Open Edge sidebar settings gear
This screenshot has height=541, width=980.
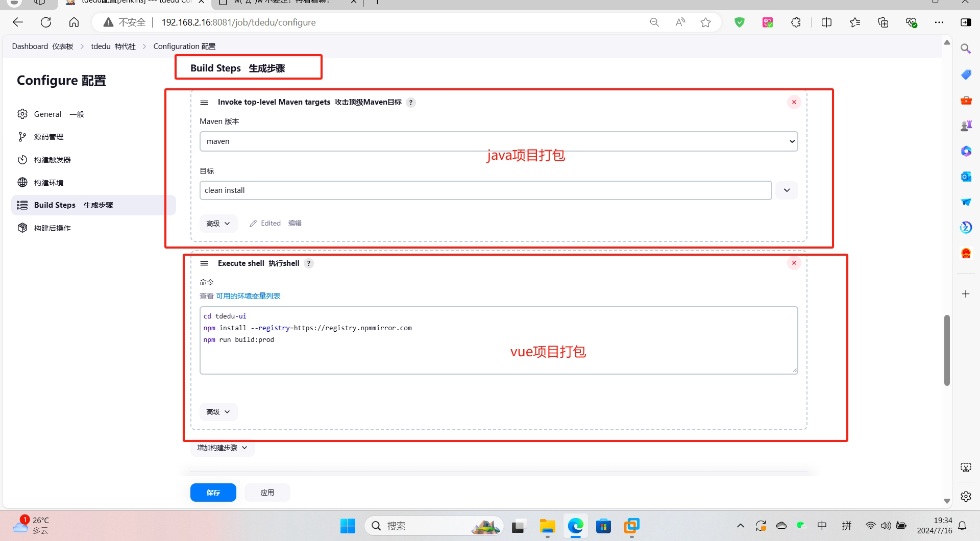coord(966,496)
